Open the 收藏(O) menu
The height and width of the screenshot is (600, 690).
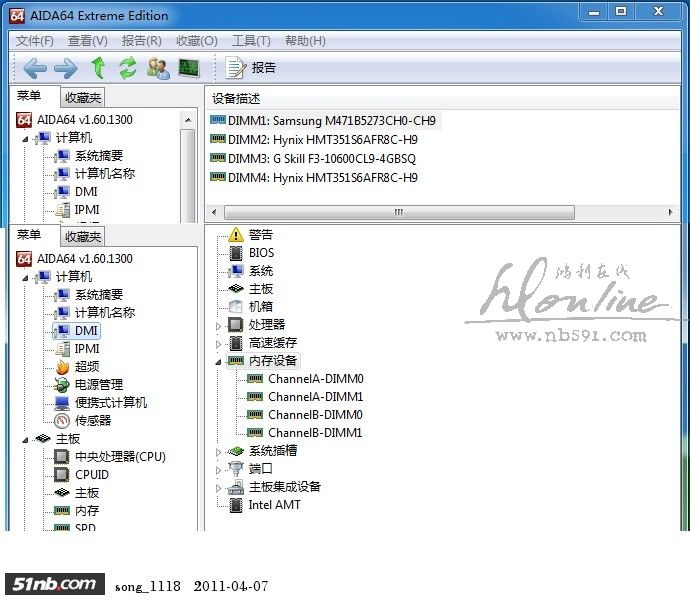pyautogui.click(x=197, y=41)
